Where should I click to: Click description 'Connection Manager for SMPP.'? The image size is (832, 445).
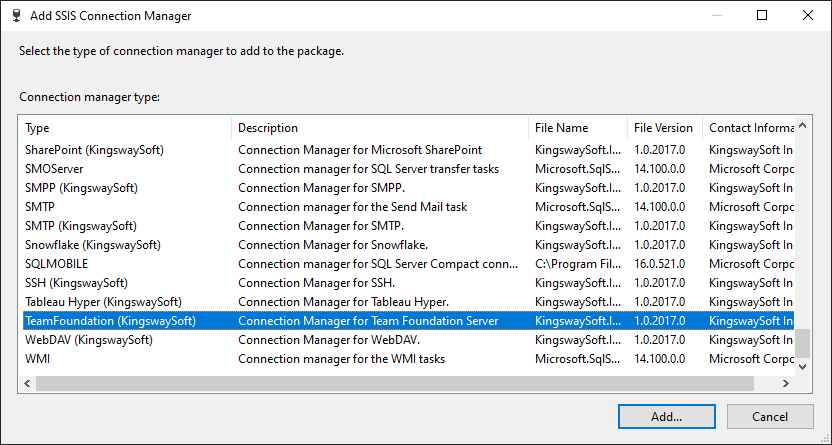[x=322, y=188]
